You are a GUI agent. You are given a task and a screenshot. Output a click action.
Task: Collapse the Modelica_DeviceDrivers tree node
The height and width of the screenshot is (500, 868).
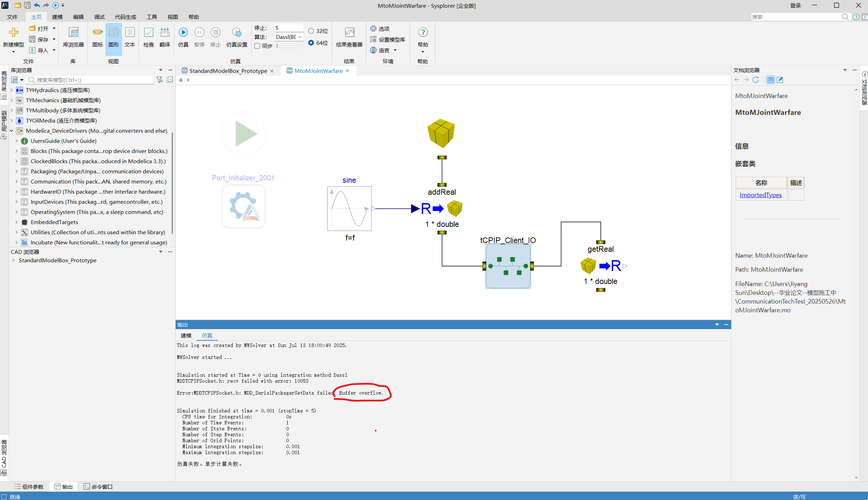(12, 131)
